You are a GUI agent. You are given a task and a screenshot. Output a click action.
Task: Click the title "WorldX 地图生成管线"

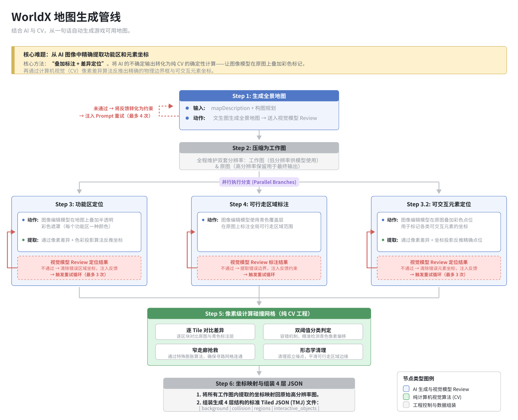(x=66, y=17)
